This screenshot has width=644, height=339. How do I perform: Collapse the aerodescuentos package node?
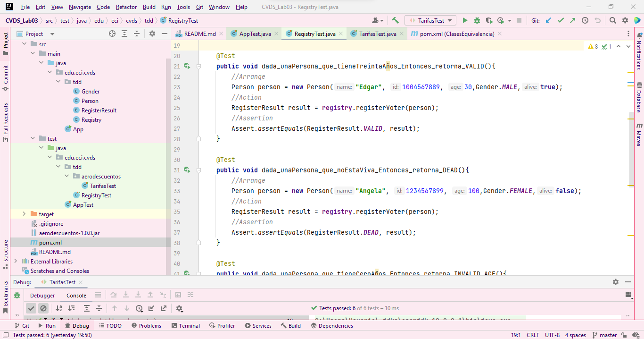66,176
